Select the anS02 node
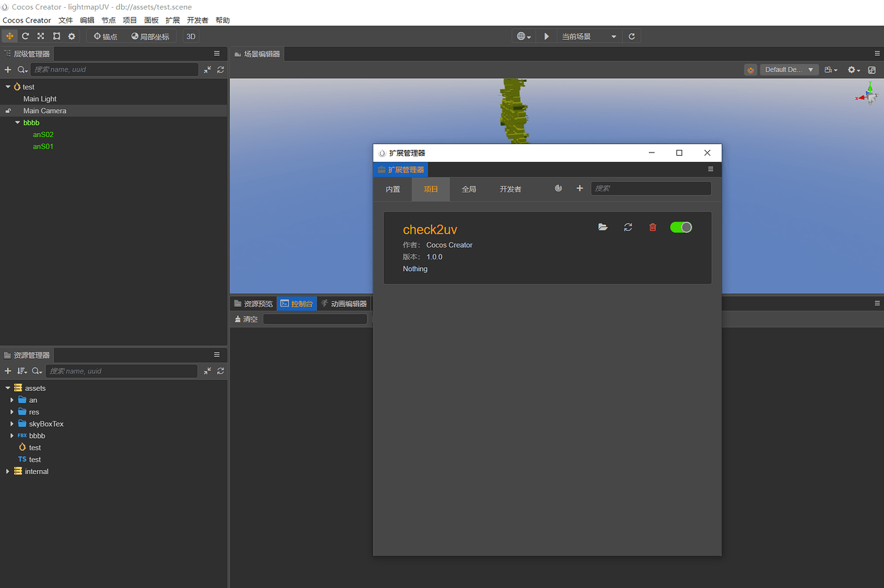This screenshot has width=884, height=588. (43, 135)
